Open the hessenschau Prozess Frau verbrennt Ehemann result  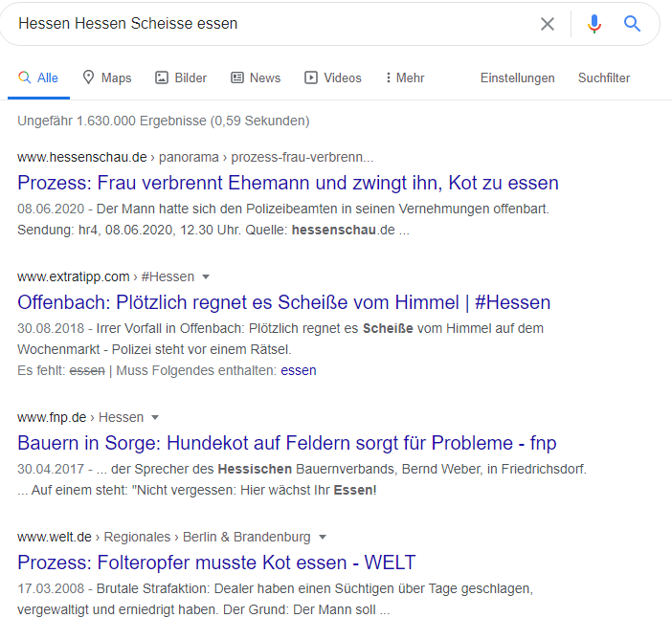[288, 183]
